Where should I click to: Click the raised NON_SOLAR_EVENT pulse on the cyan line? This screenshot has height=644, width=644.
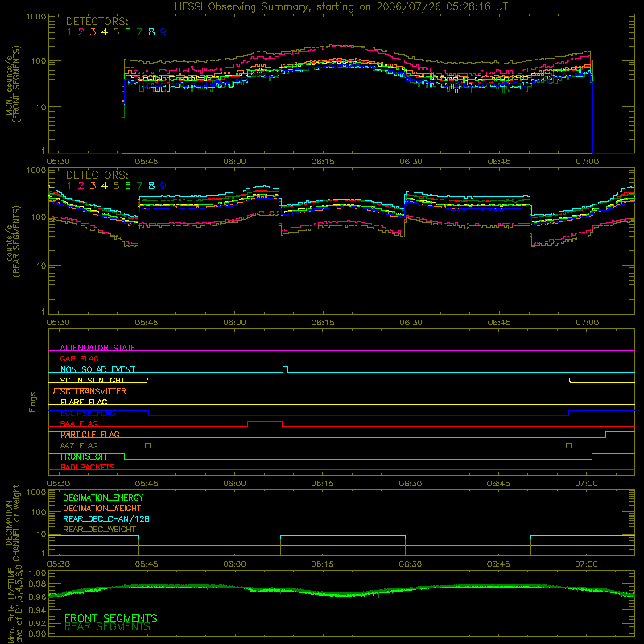click(x=286, y=369)
